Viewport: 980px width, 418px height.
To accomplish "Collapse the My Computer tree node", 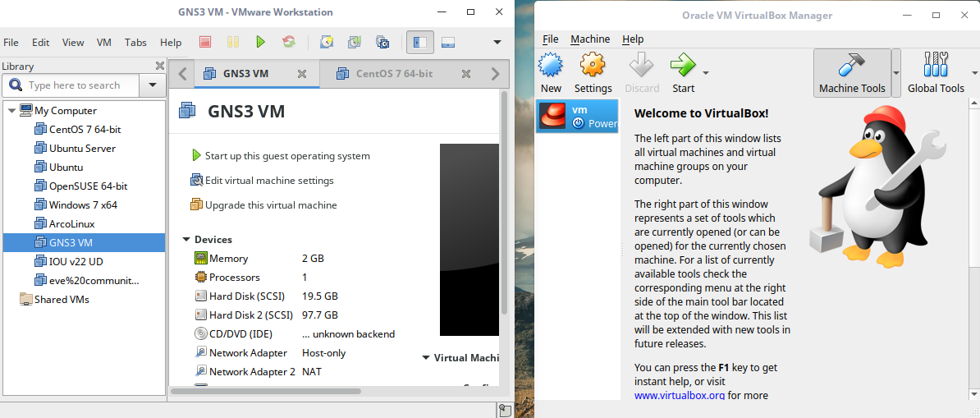I will 11,111.
